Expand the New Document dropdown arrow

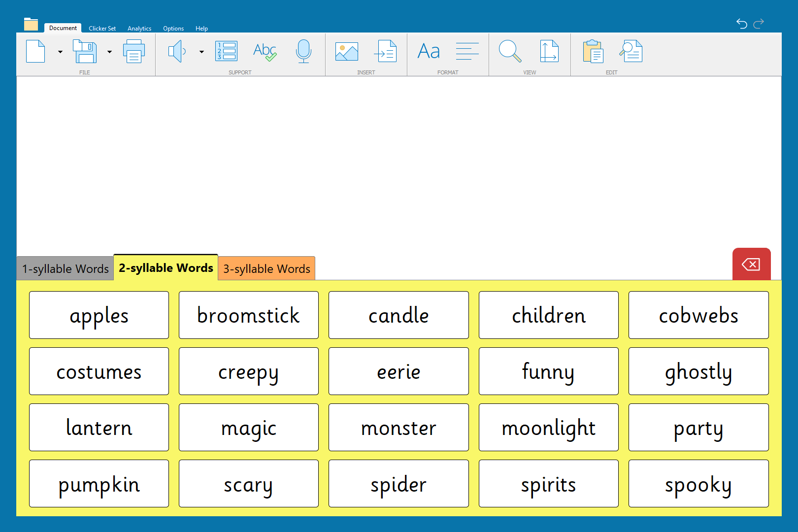click(60, 52)
